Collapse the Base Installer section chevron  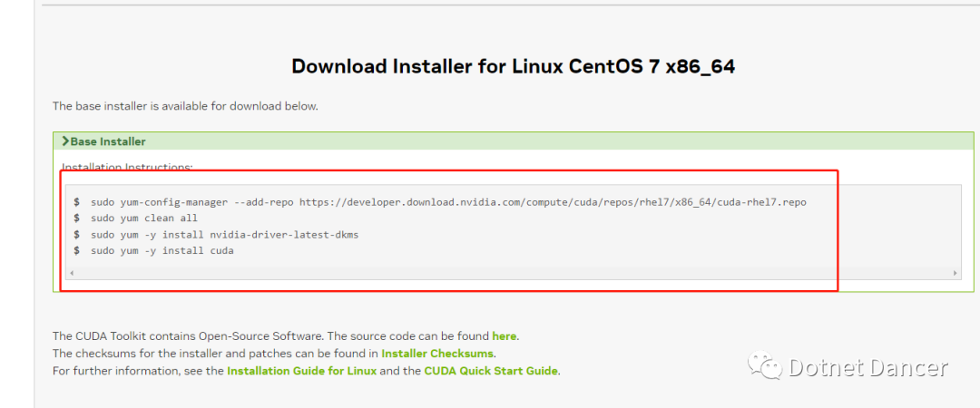pos(65,141)
